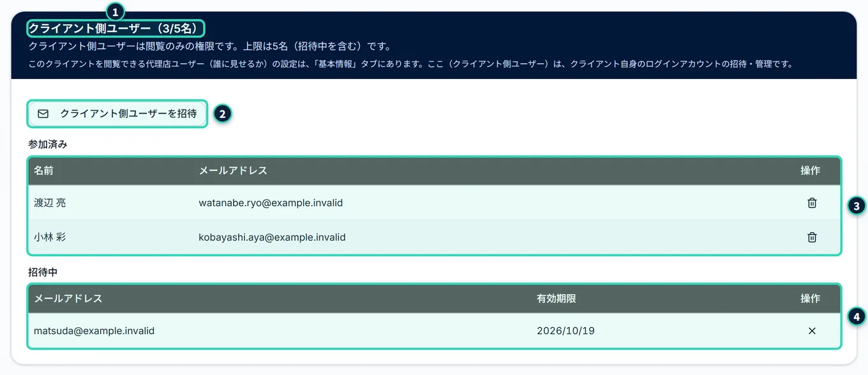
Task: Select the 小林 彩 name cell
Action: (50, 237)
